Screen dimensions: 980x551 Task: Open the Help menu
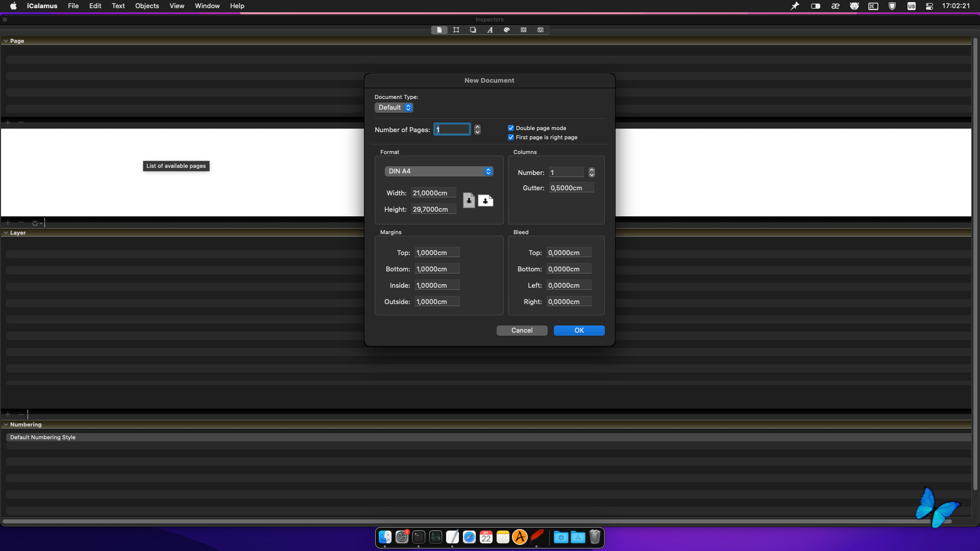point(237,6)
